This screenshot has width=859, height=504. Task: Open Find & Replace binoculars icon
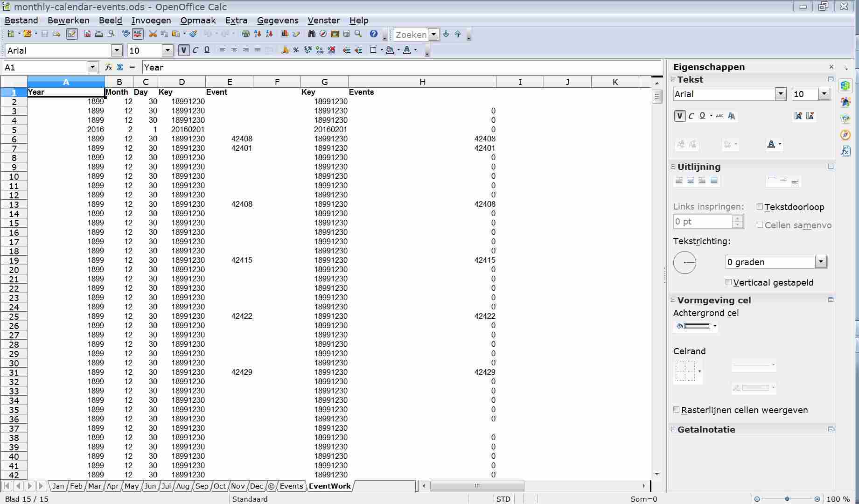(x=312, y=34)
